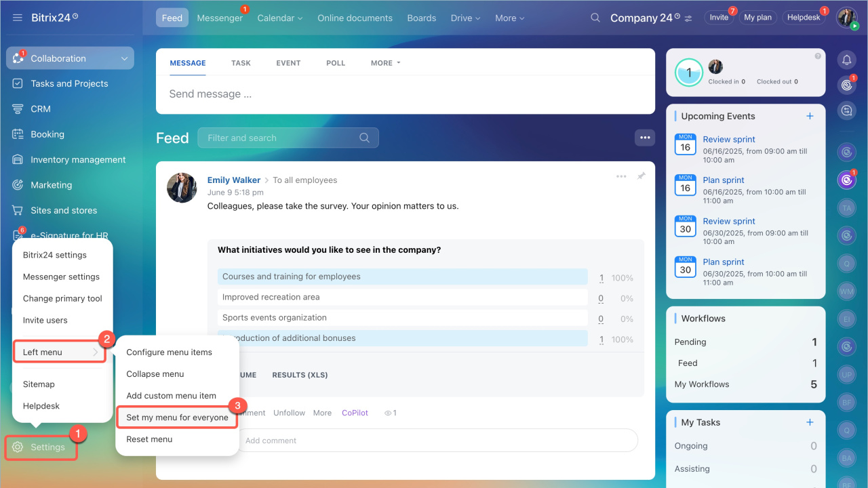This screenshot has width=868, height=488.
Task: Open the Feed three-dots options button
Action: coord(644,138)
